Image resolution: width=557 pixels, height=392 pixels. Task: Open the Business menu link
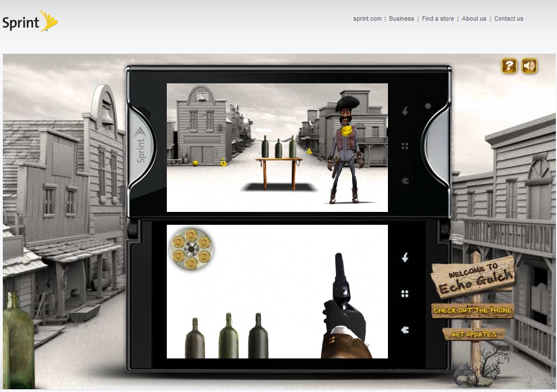[x=401, y=18]
